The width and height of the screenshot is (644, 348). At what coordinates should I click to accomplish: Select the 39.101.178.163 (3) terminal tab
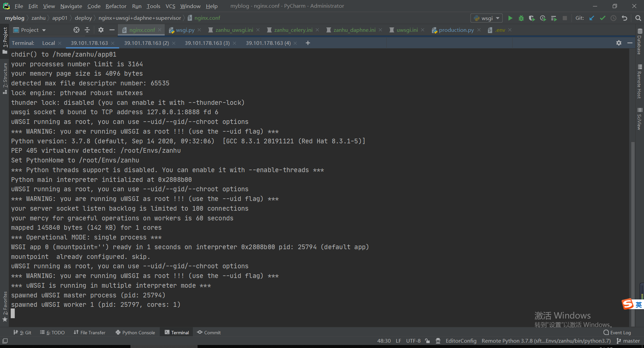(207, 43)
